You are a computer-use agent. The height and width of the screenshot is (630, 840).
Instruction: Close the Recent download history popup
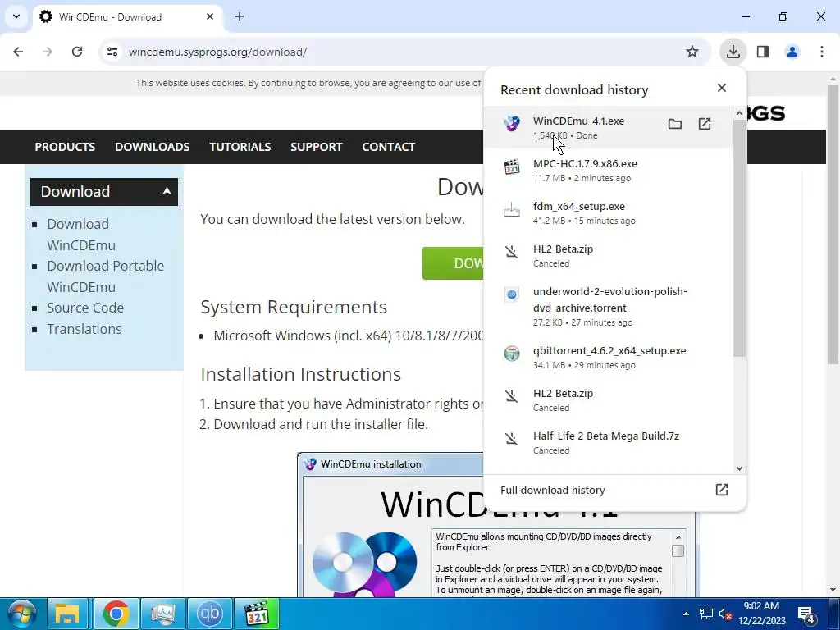tap(722, 88)
